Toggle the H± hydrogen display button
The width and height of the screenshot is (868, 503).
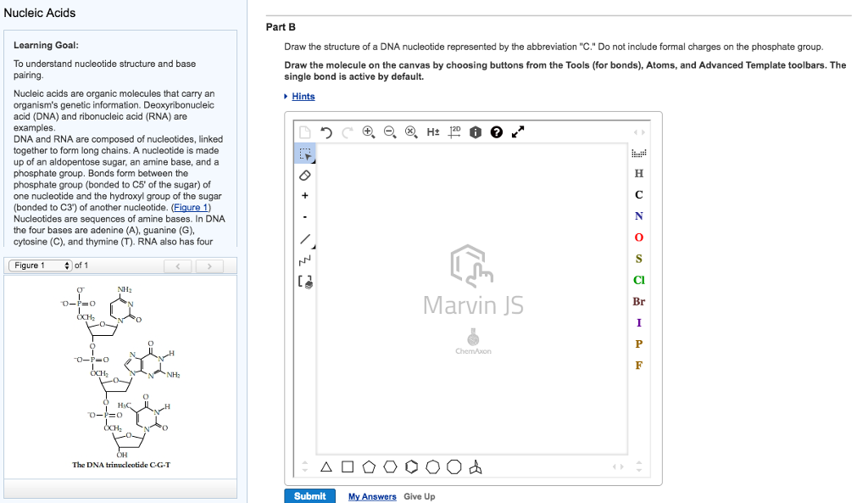(x=433, y=131)
